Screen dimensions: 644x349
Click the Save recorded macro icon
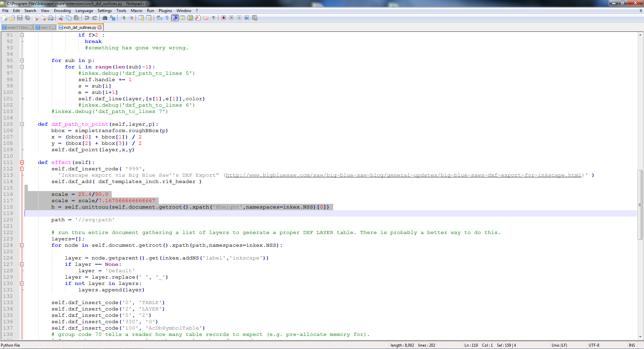[255, 18]
